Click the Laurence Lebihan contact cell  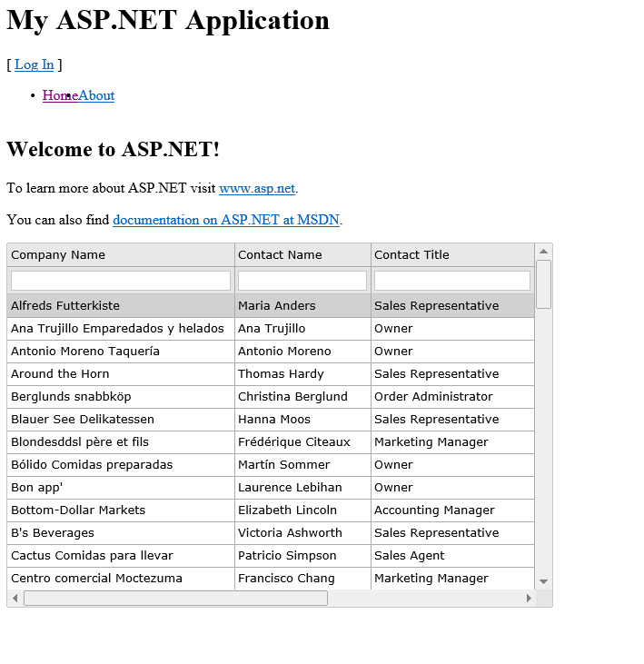[302, 488]
